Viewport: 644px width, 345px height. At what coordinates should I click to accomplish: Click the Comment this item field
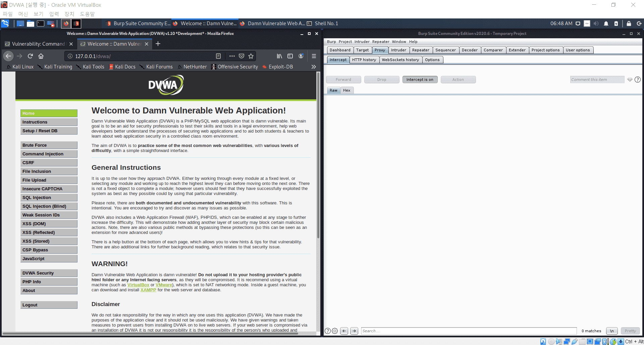pyautogui.click(x=597, y=80)
